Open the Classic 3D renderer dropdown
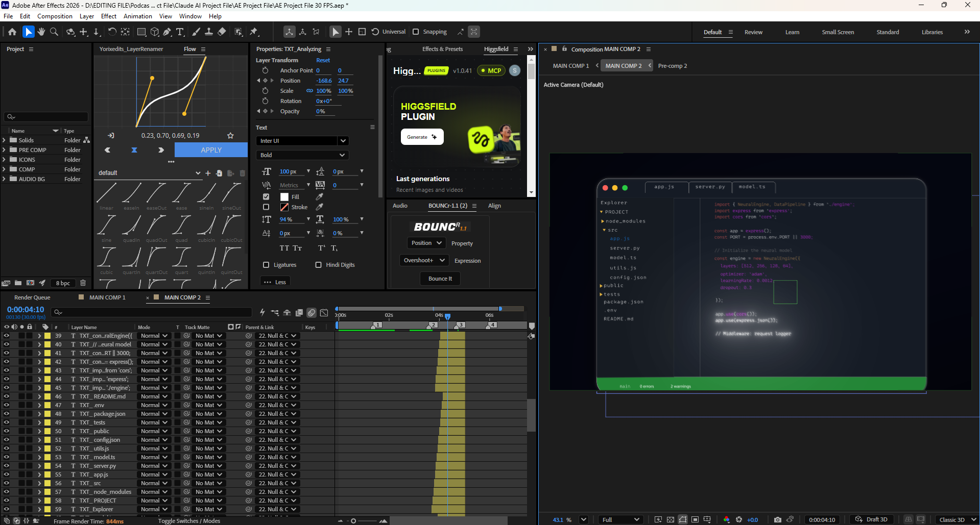 [x=957, y=519]
